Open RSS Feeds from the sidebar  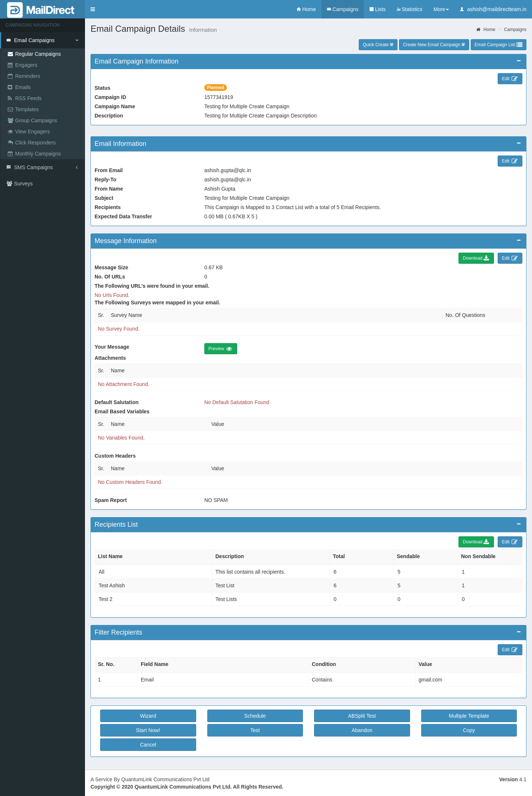coord(28,98)
